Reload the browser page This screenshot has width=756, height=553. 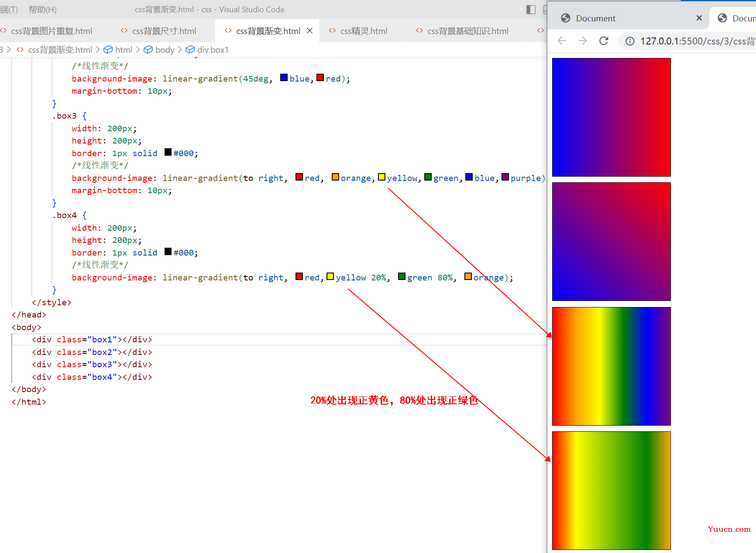[x=604, y=41]
